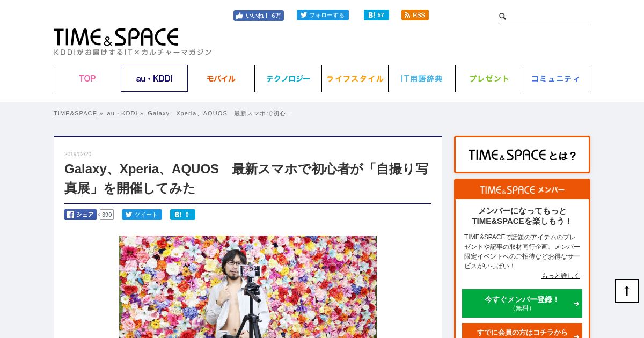The height and width of the screenshot is (338, 644).
Task: Click the back-to-top arrow button
Action: click(627, 291)
